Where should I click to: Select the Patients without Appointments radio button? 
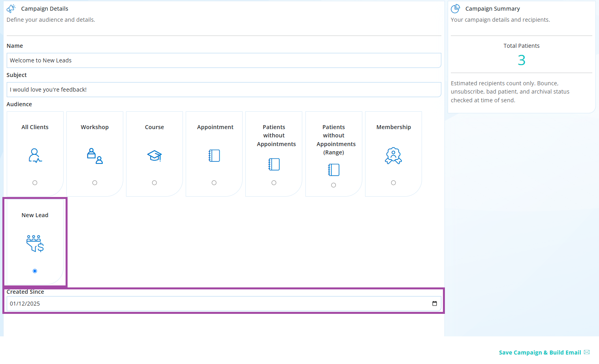pos(274,183)
